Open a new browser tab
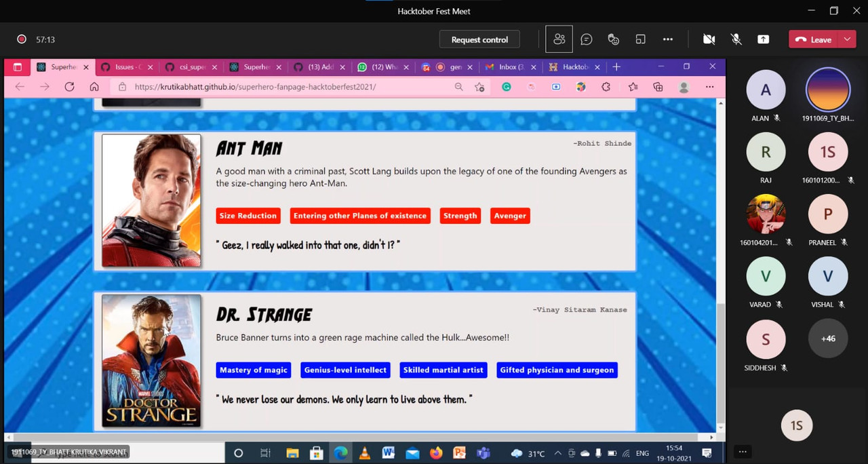 (616, 66)
